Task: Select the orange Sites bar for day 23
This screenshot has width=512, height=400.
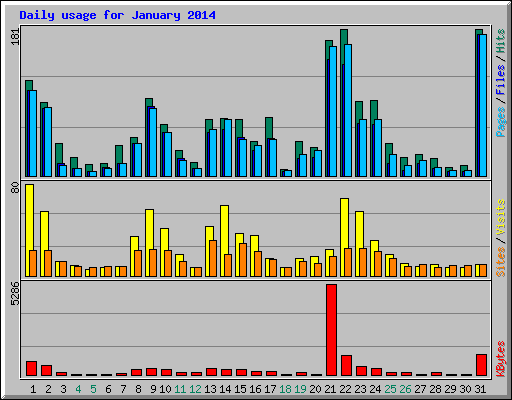Action: click(x=363, y=262)
